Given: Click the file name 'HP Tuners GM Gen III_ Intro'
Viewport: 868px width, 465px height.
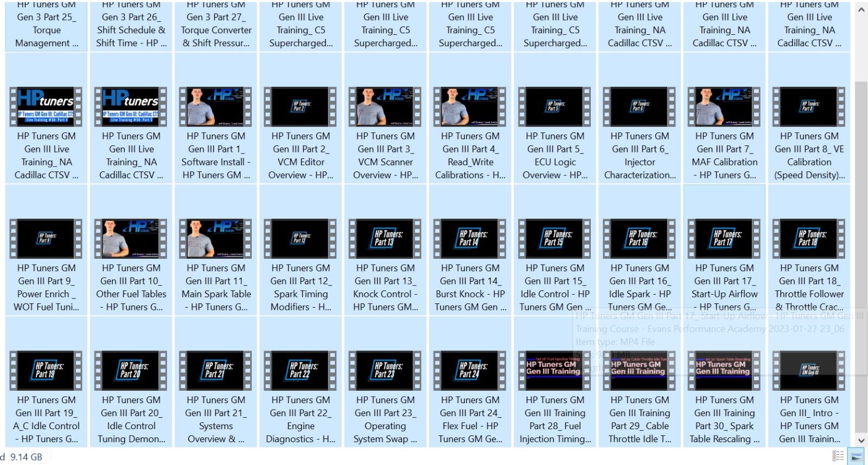Looking at the screenshot, I should pyautogui.click(x=809, y=419).
